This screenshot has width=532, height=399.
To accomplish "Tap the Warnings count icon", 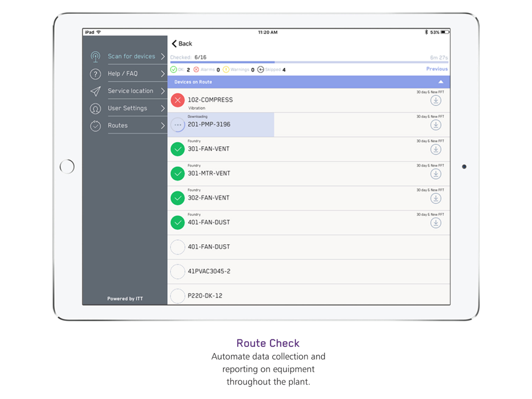I will [x=226, y=70].
